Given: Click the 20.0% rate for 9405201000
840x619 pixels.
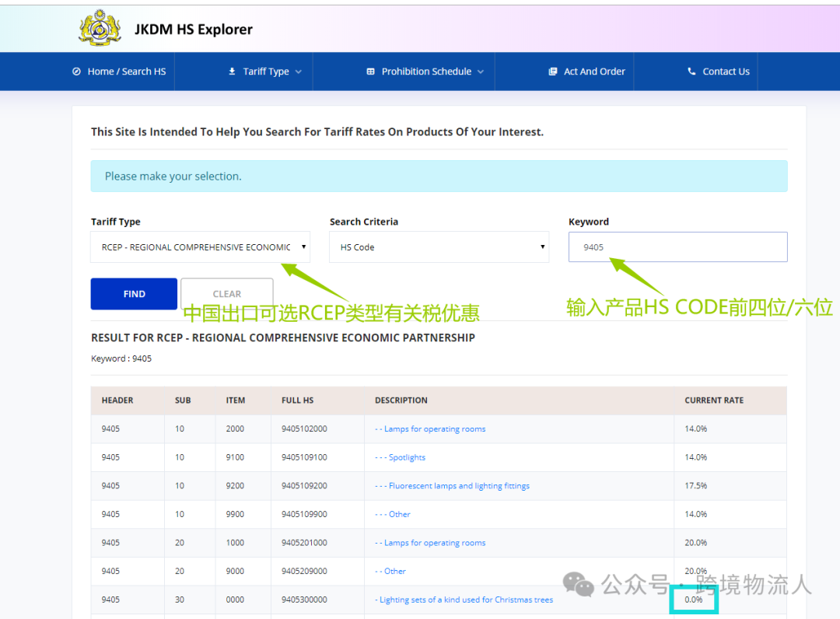Looking at the screenshot, I should (696, 543).
